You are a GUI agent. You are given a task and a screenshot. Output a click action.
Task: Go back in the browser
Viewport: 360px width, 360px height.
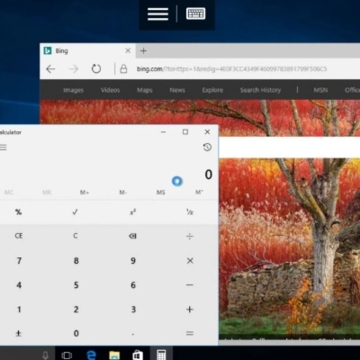51,69
